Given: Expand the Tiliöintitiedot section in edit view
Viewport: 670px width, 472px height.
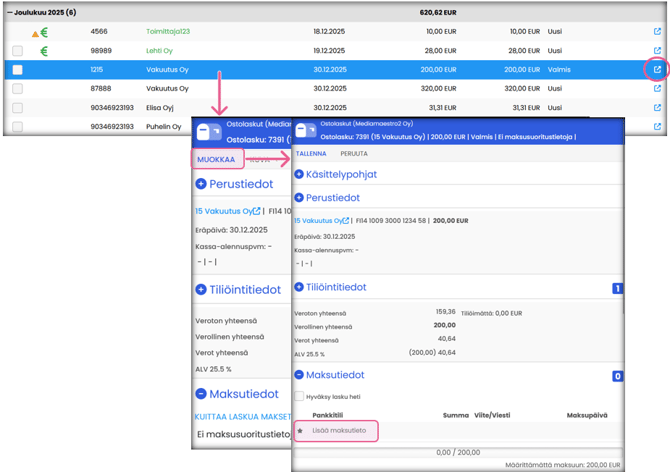Looking at the screenshot, I should click(299, 287).
